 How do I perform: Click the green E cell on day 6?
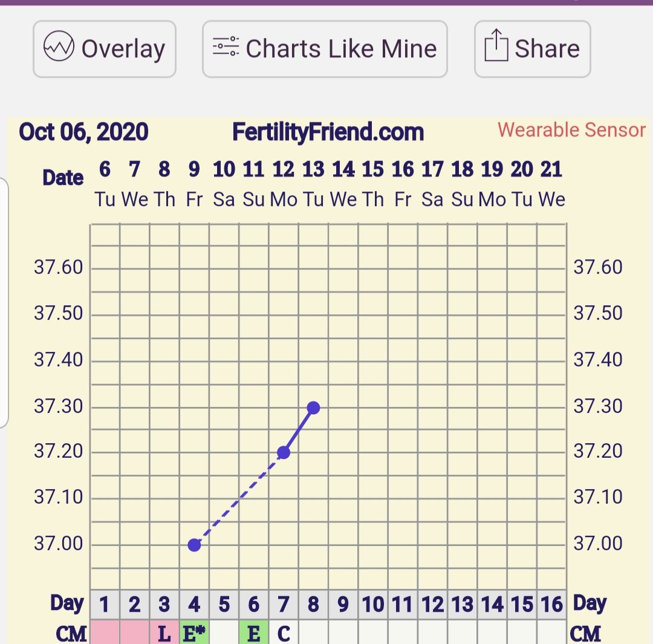pos(254,633)
